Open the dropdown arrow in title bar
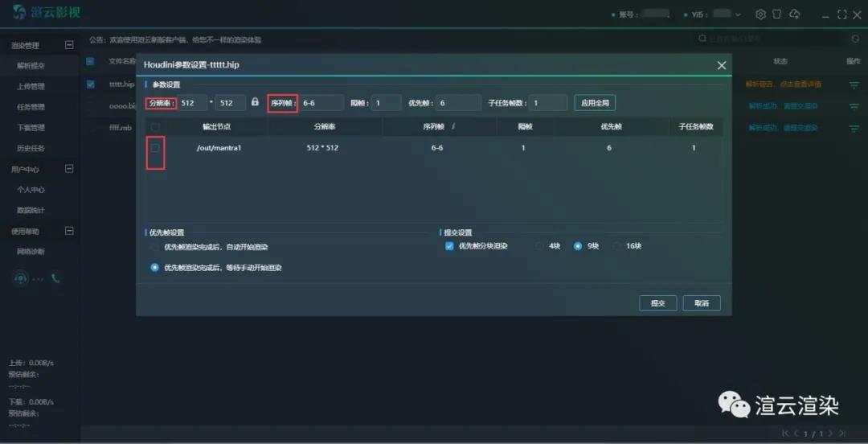 738,14
